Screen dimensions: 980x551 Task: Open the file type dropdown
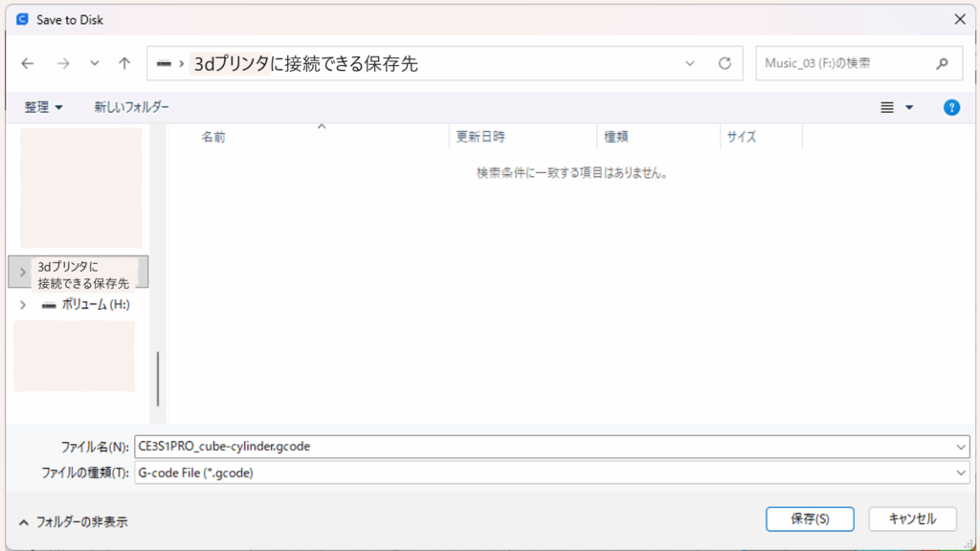pos(961,473)
